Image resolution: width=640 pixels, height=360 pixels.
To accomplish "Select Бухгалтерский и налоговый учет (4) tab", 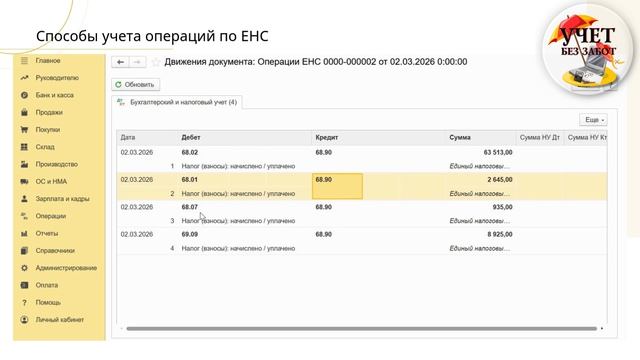I will point(177,102).
